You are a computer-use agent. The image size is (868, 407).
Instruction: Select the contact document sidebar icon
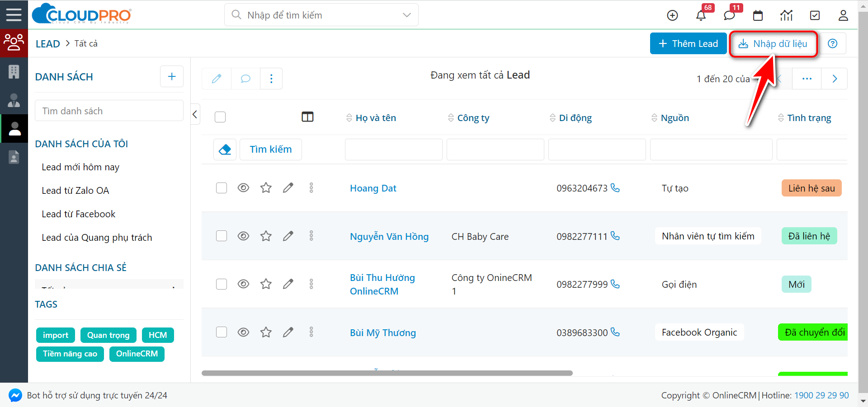pyautogui.click(x=14, y=157)
